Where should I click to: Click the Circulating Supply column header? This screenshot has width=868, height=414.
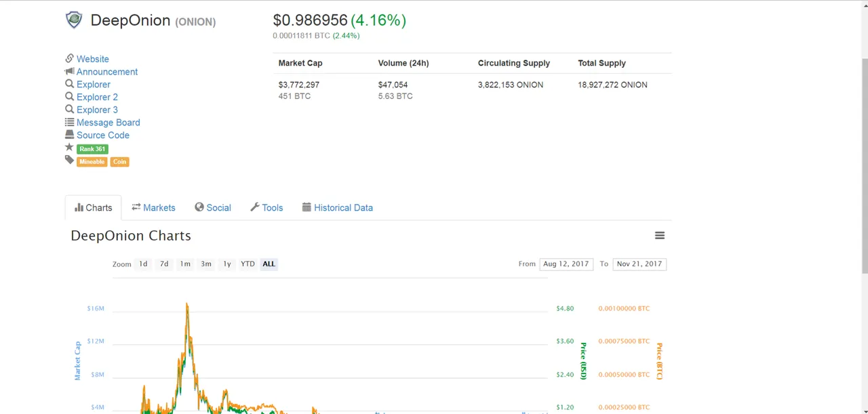[514, 63]
